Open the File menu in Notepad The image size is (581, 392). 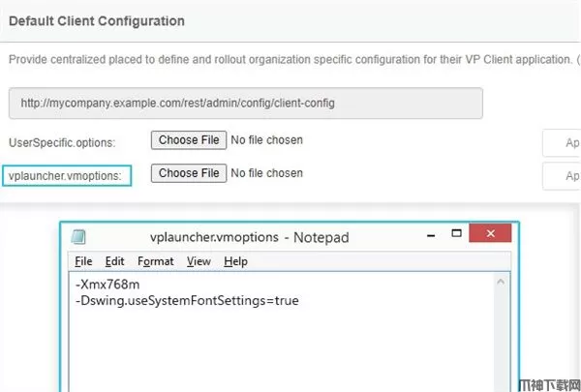click(x=83, y=261)
